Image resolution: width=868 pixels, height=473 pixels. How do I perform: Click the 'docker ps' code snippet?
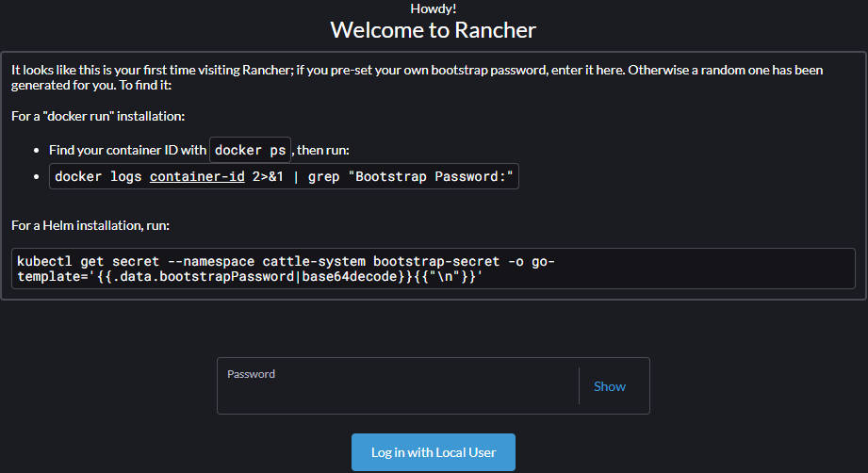click(x=250, y=150)
